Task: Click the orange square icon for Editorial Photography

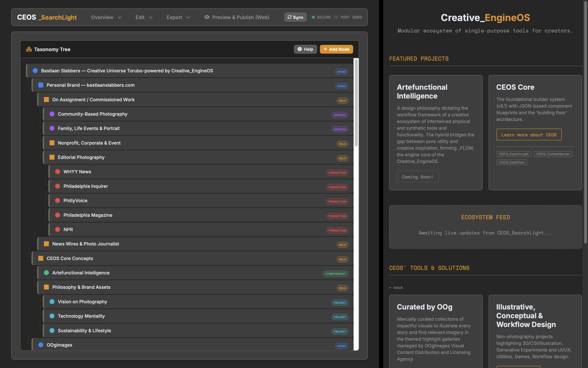Action: (x=52, y=157)
